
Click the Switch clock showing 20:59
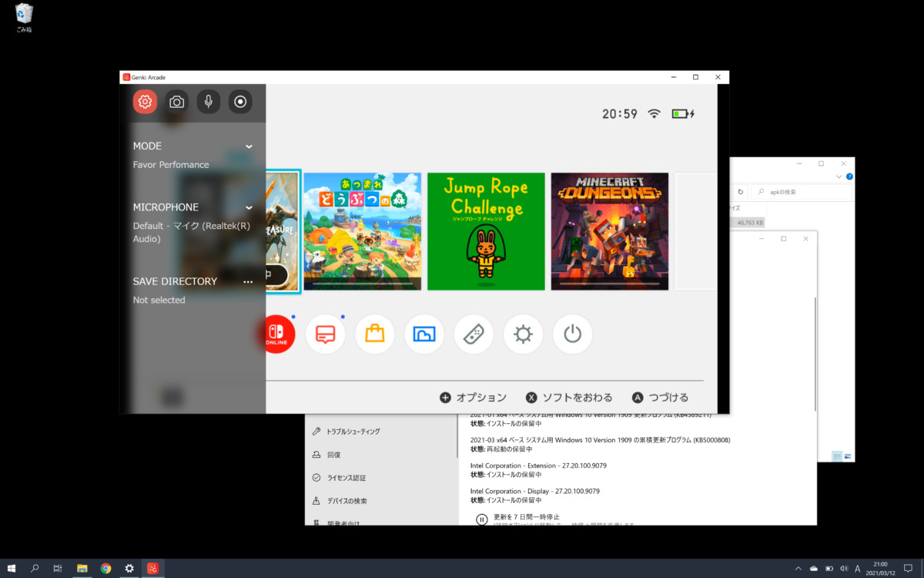point(620,114)
